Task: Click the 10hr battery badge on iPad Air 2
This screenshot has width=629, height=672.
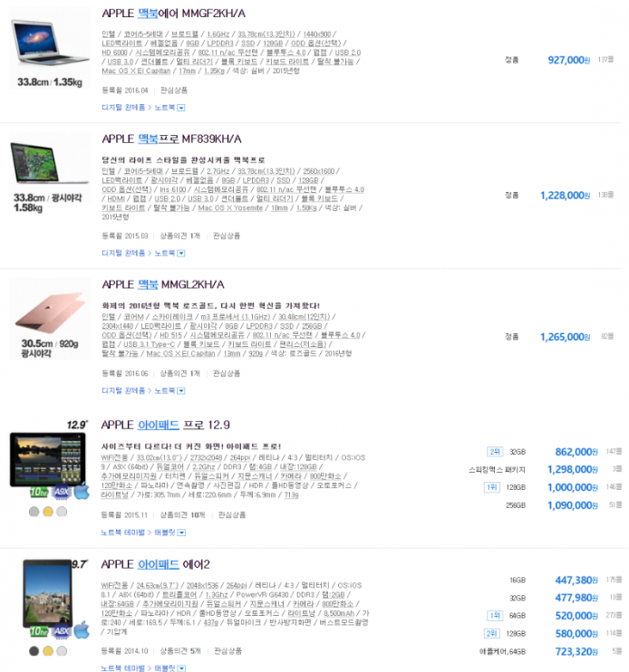Action: click(x=40, y=630)
